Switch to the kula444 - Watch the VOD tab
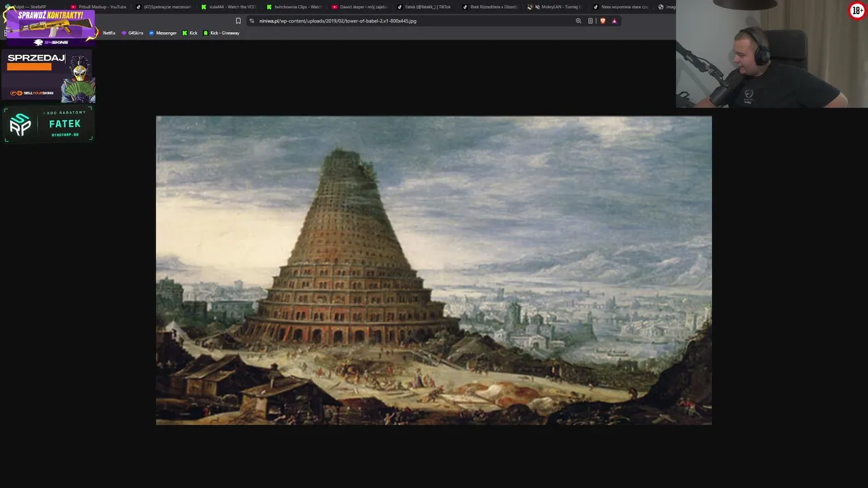The image size is (868, 488). pos(229,7)
